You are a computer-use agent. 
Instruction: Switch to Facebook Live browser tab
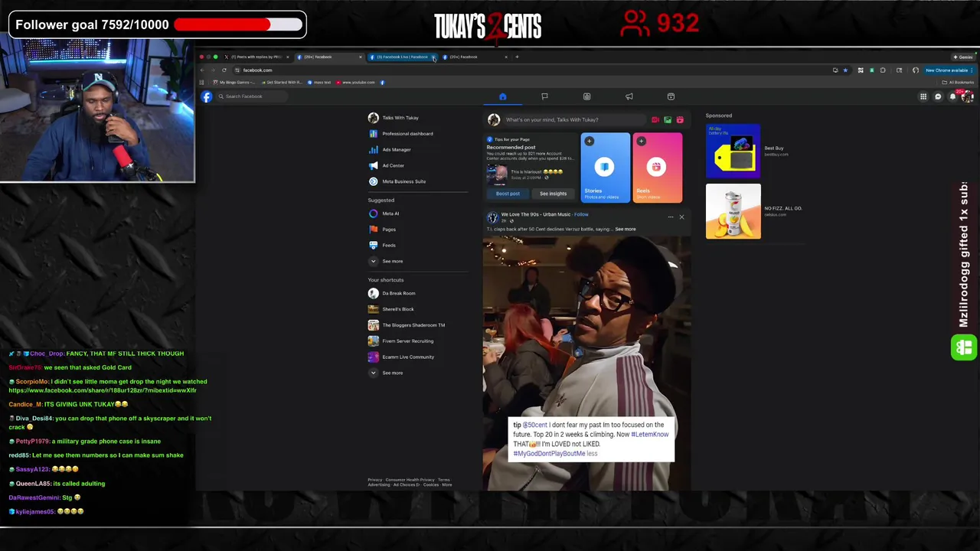click(x=401, y=57)
